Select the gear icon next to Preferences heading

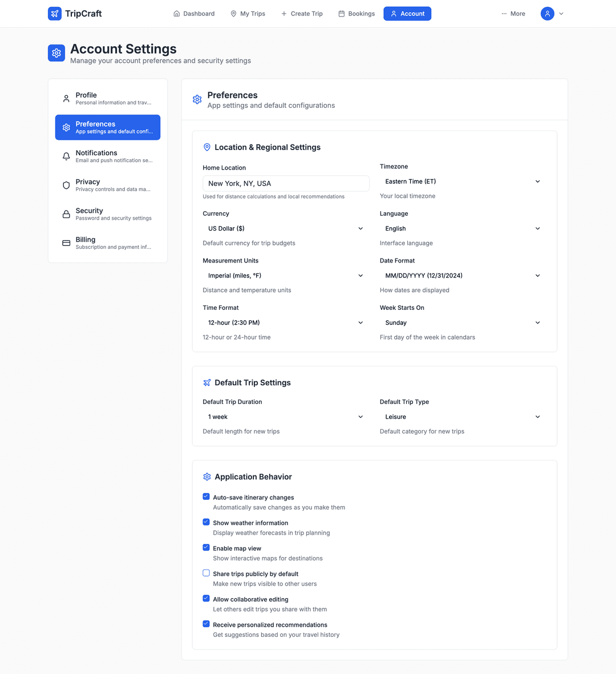click(x=197, y=99)
